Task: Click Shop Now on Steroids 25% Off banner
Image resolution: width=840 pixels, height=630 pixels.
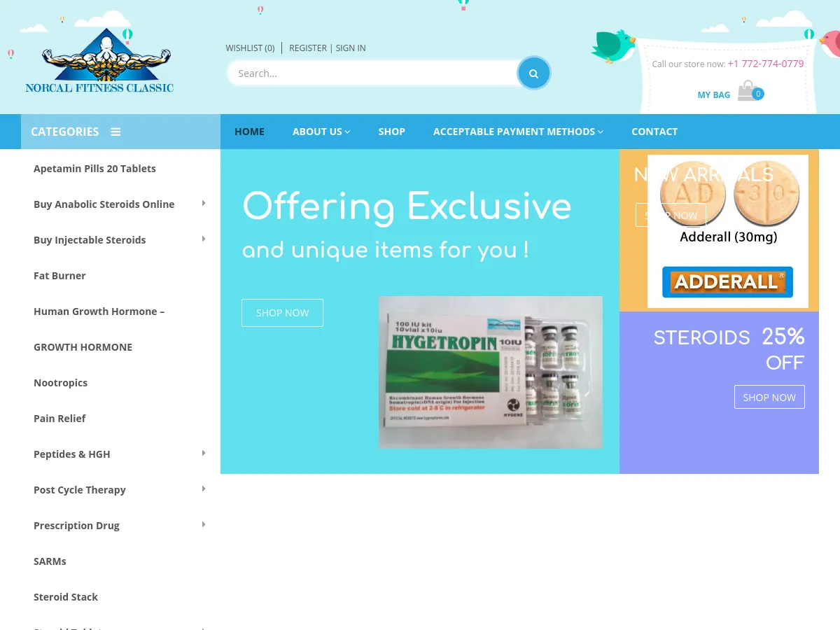Action: coord(769,397)
